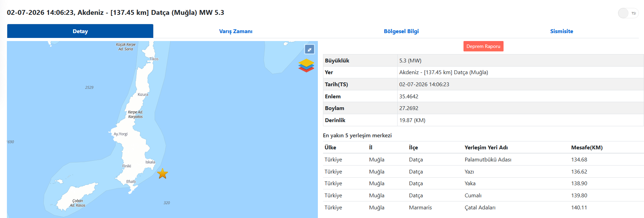Expand the map to fullscreen
The image size is (644, 218).
click(309, 49)
